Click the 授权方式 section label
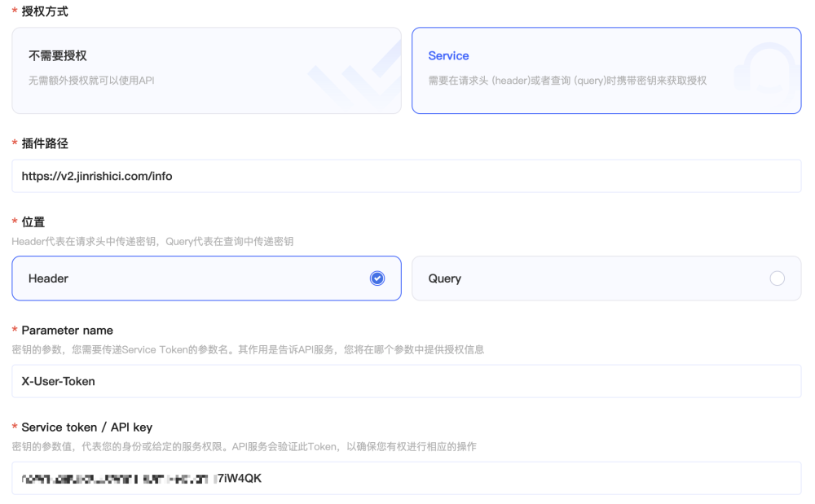The height and width of the screenshot is (504, 815). coord(45,12)
